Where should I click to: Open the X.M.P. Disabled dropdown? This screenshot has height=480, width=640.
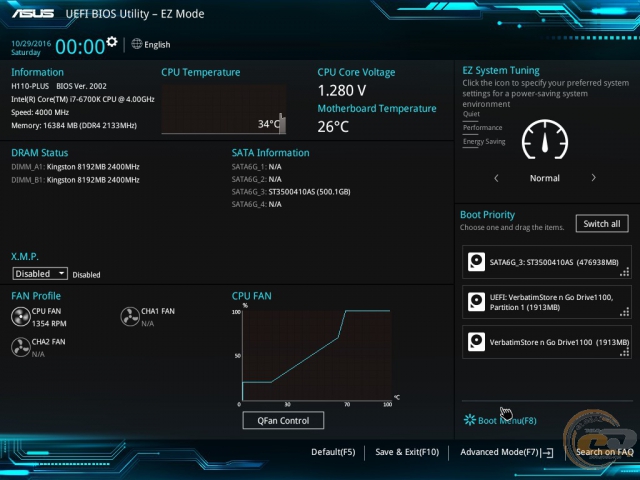pyautogui.click(x=40, y=273)
